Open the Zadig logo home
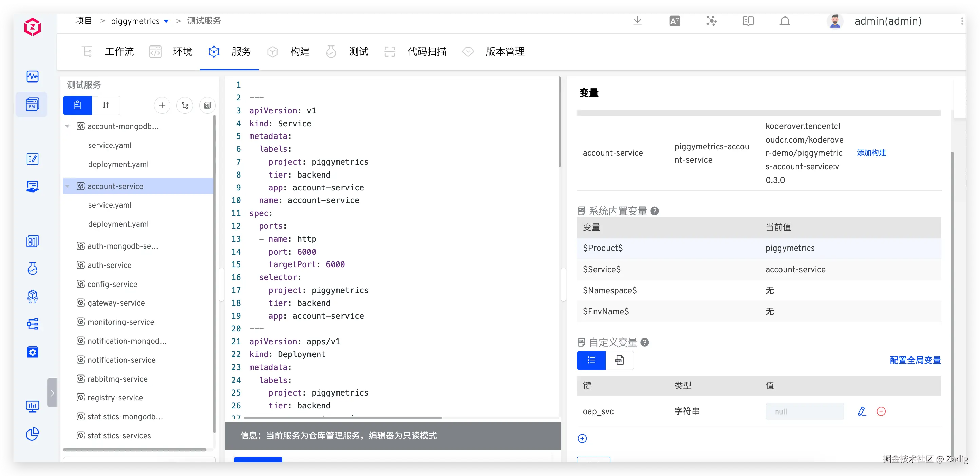Image resolution: width=980 pixels, height=476 pixels. point(32,27)
